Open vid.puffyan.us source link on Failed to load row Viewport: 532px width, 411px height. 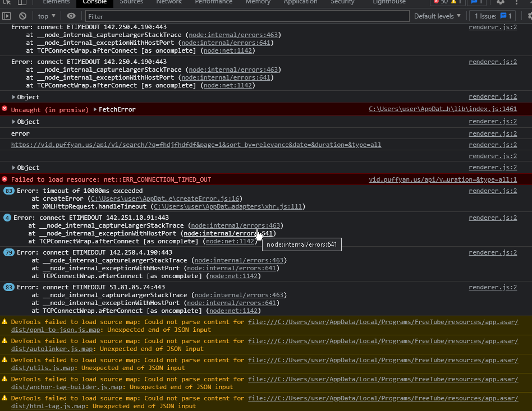[443, 179]
